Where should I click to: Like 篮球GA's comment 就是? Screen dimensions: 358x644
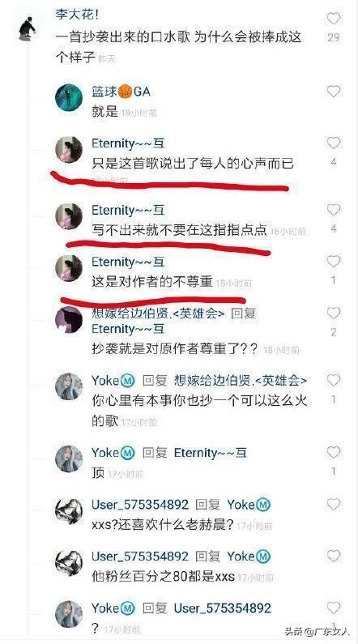(334, 92)
